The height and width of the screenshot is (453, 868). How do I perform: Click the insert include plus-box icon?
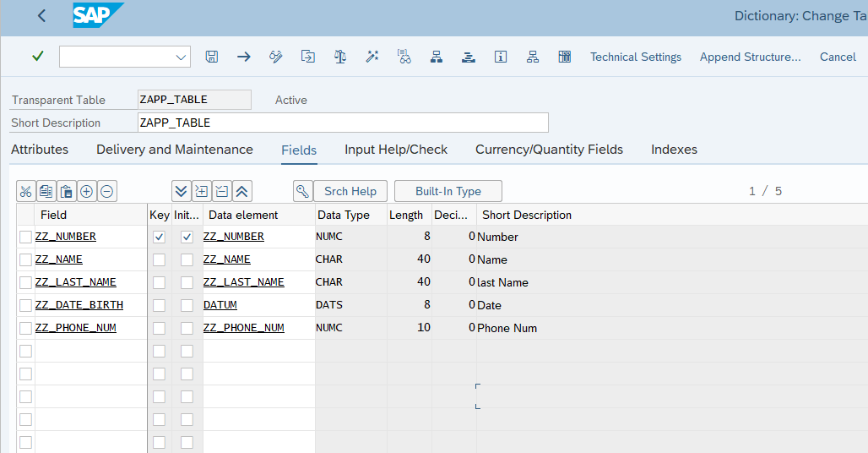[202, 192]
